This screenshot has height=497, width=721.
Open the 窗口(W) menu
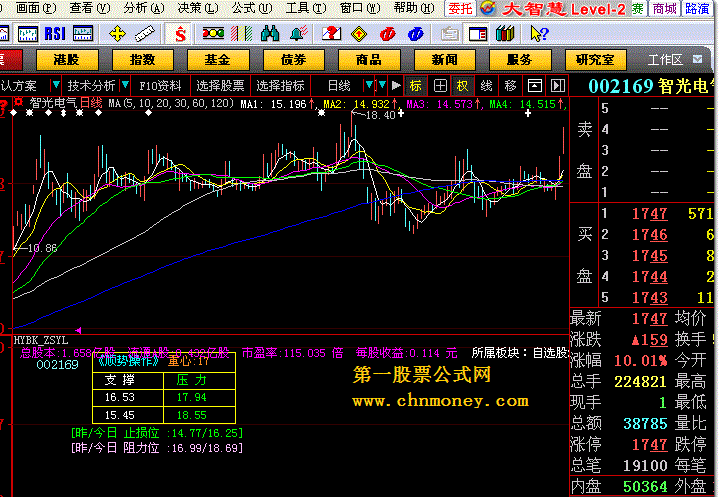coord(360,8)
